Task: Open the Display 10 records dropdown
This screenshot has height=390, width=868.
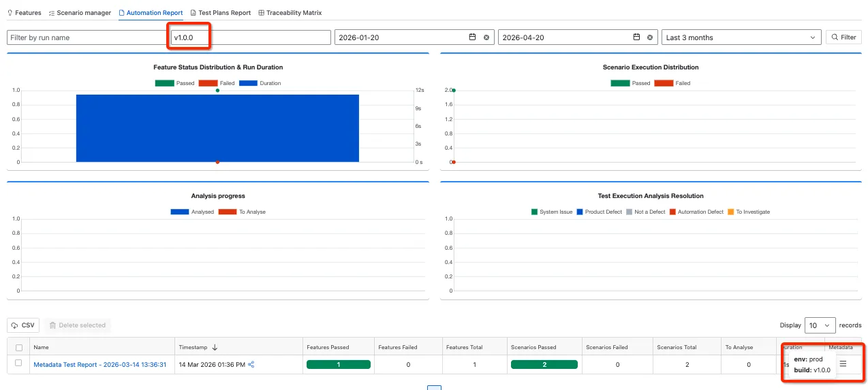Action: tap(821, 325)
